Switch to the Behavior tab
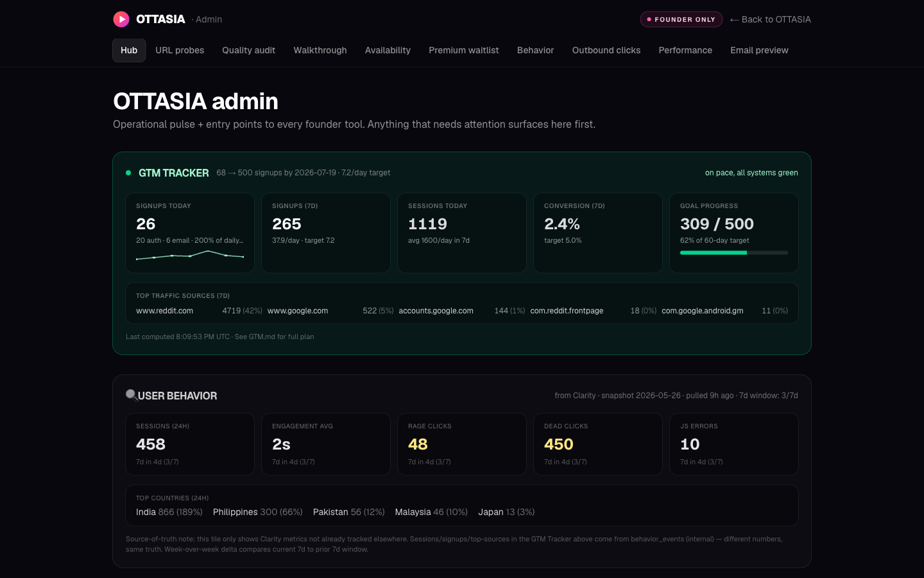 point(535,50)
